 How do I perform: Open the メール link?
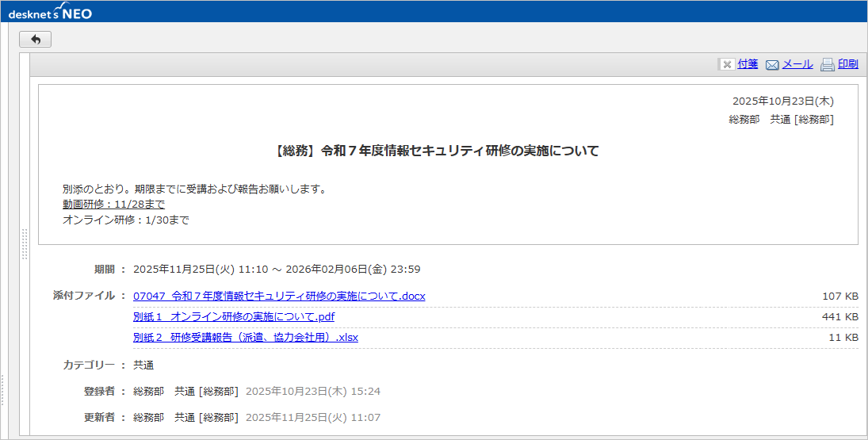797,64
